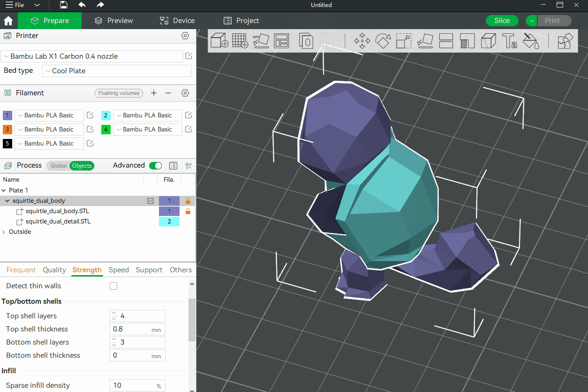Click the Sparse infill density field
The height and width of the screenshot is (392, 588).
pos(137,385)
